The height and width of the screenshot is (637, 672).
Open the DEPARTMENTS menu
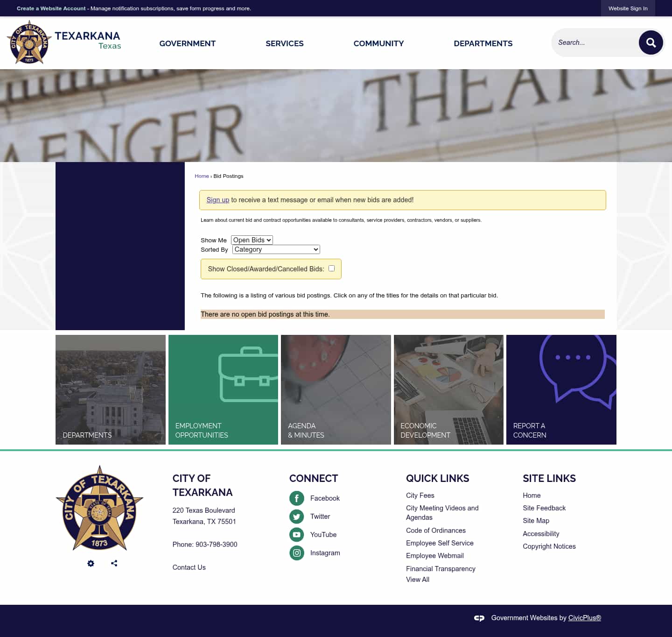pyautogui.click(x=483, y=43)
